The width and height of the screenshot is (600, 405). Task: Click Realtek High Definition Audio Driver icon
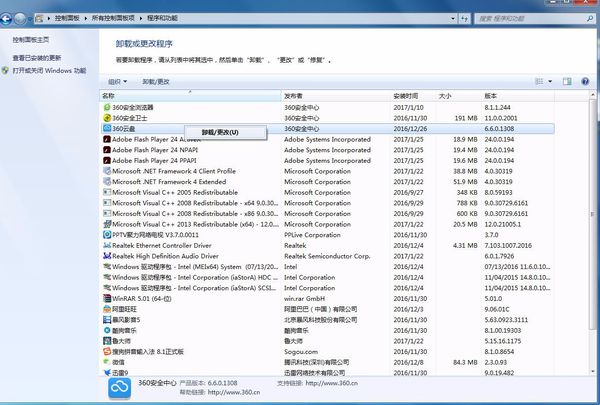[107, 256]
